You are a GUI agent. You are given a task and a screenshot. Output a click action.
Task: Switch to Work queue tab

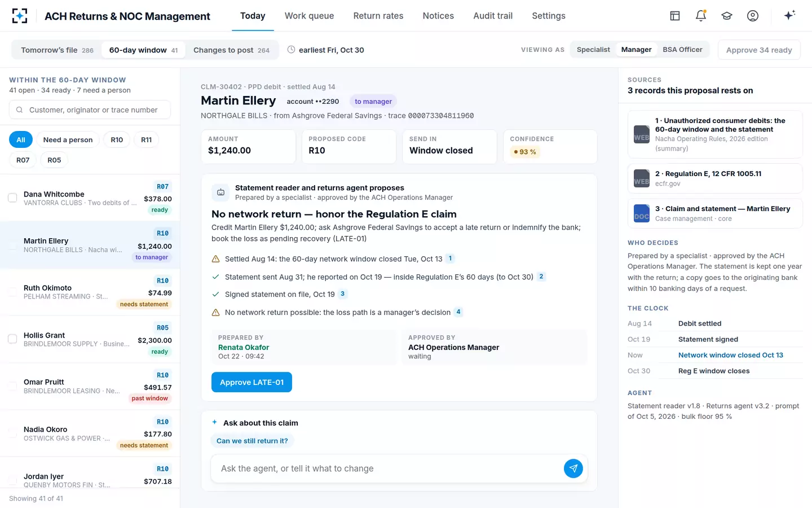coord(309,16)
